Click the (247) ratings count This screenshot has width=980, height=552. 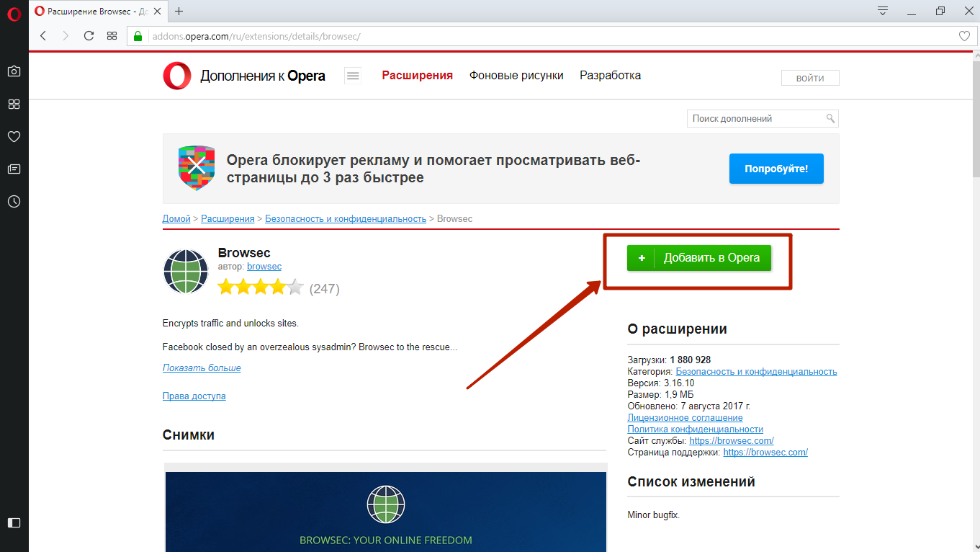(x=324, y=289)
